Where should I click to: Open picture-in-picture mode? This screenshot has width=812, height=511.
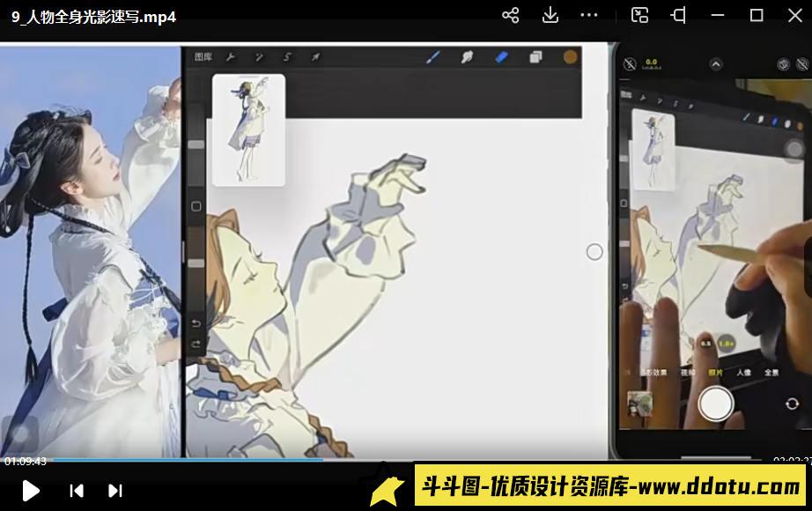[639, 15]
